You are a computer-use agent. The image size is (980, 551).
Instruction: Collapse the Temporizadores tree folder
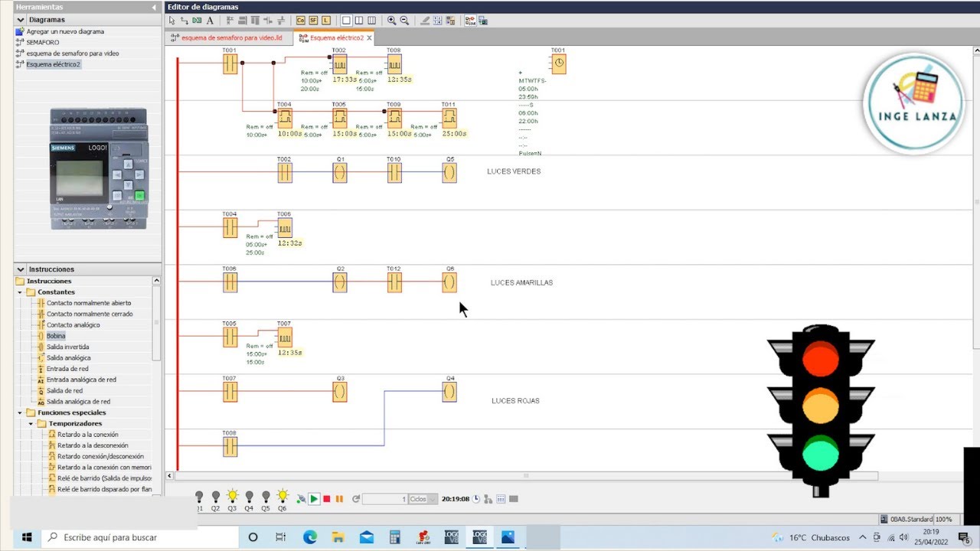(31, 423)
